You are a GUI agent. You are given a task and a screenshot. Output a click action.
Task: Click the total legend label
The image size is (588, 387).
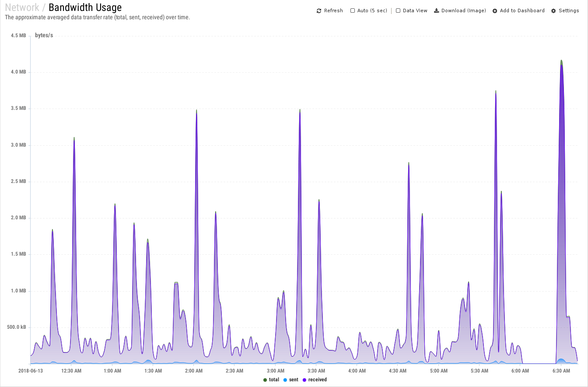coord(274,380)
